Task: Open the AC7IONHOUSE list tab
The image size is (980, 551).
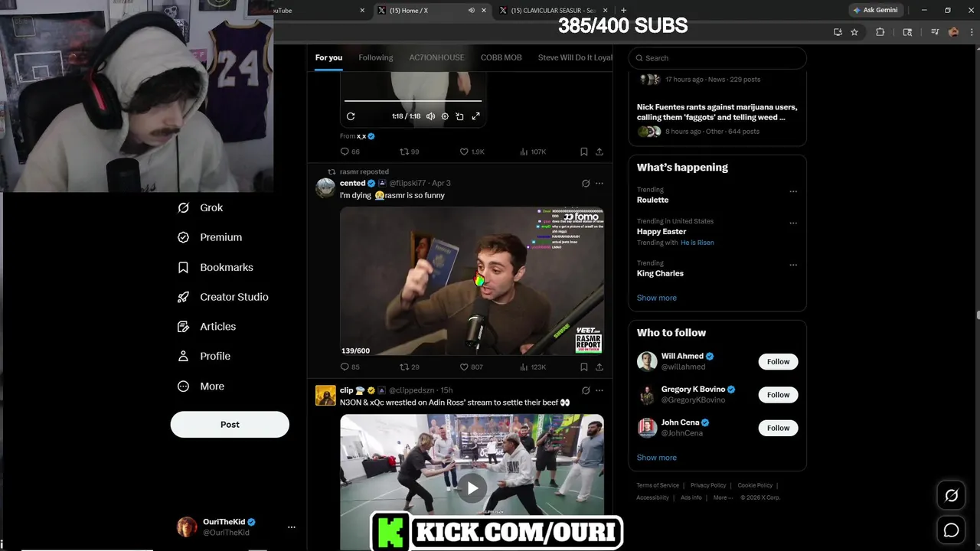Action: pyautogui.click(x=436, y=57)
